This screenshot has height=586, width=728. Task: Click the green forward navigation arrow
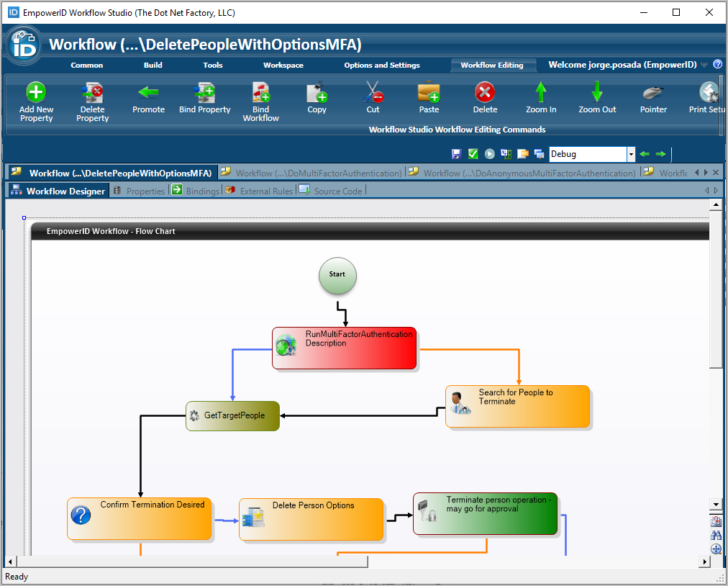(x=660, y=153)
